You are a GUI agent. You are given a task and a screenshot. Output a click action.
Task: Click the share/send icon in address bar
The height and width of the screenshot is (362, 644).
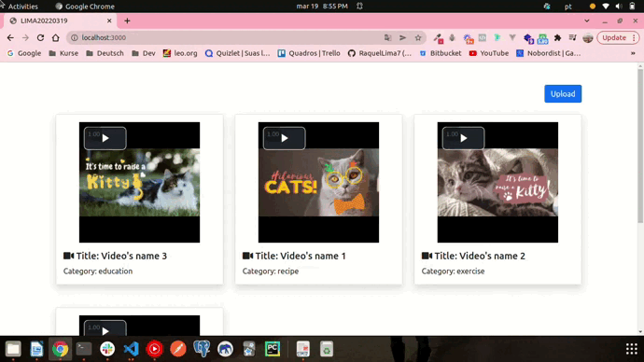click(x=403, y=37)
